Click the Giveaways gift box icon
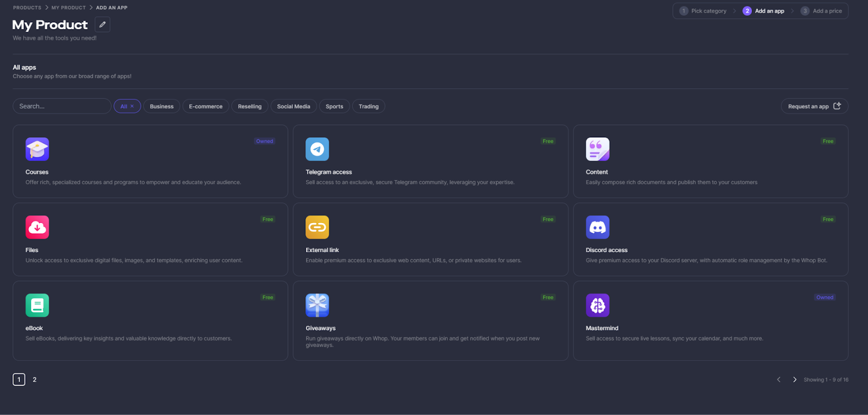 pos(317,305)
